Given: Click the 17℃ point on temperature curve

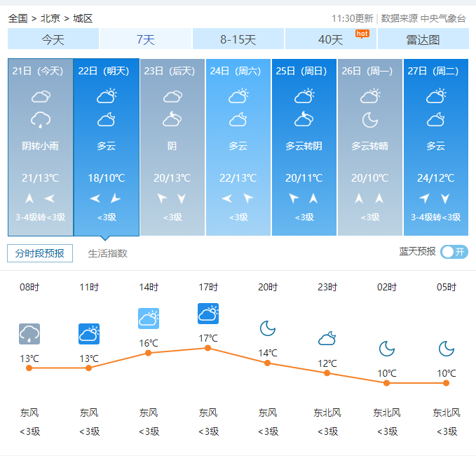Looking at the screenshot, I should point(208,348).
